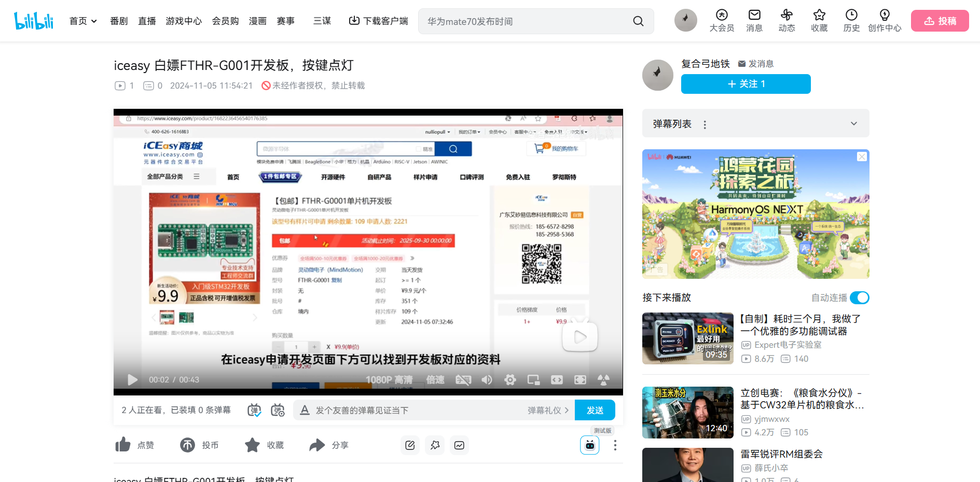Expand the danmaku list (弹幕列表) panel
Viewport: 980px width, 482px height.
[853, 124]
